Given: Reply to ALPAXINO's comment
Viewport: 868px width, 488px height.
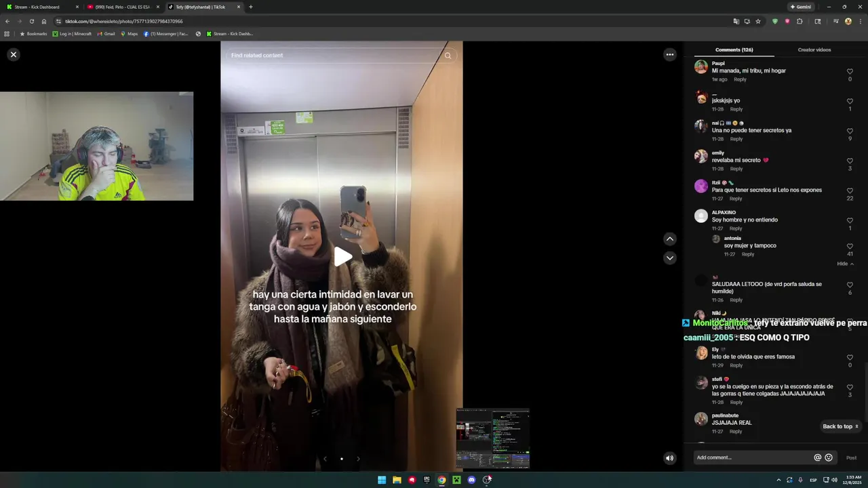Looking at the screenshot, I should pyautogui.click(x=736, y=228).
